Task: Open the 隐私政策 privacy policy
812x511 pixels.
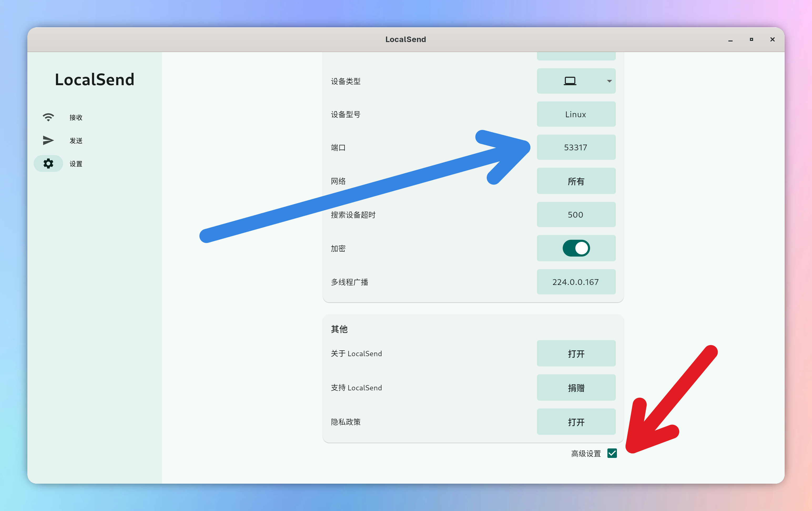Action: tap(576, 422)
